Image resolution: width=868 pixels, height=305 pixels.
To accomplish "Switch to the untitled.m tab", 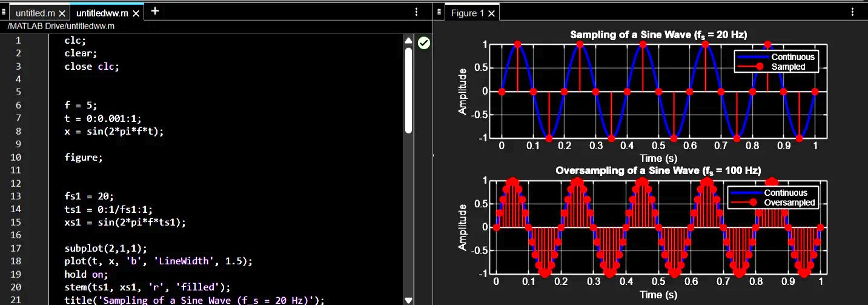I will coord(35,13).
